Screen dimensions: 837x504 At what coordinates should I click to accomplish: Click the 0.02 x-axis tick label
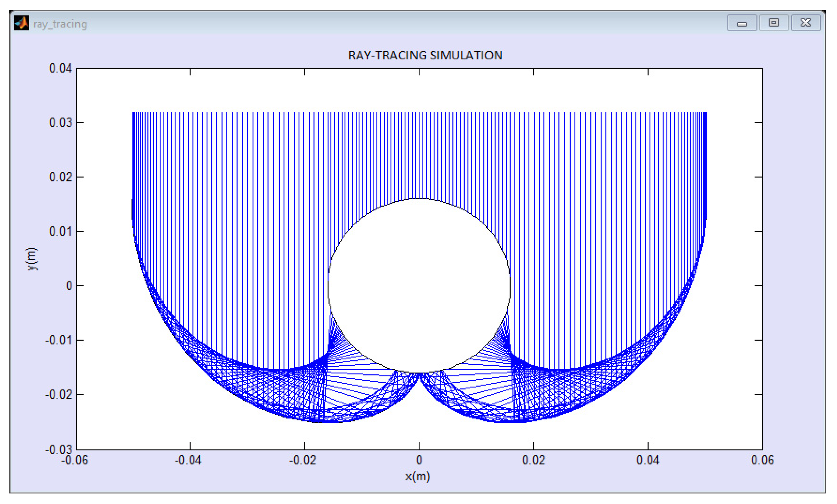click(x=533, y=460)
